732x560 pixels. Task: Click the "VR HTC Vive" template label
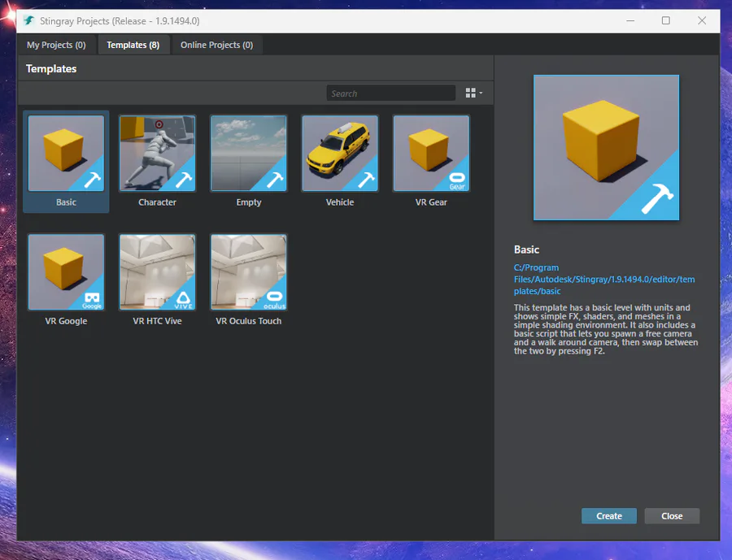tap(157, 321)
